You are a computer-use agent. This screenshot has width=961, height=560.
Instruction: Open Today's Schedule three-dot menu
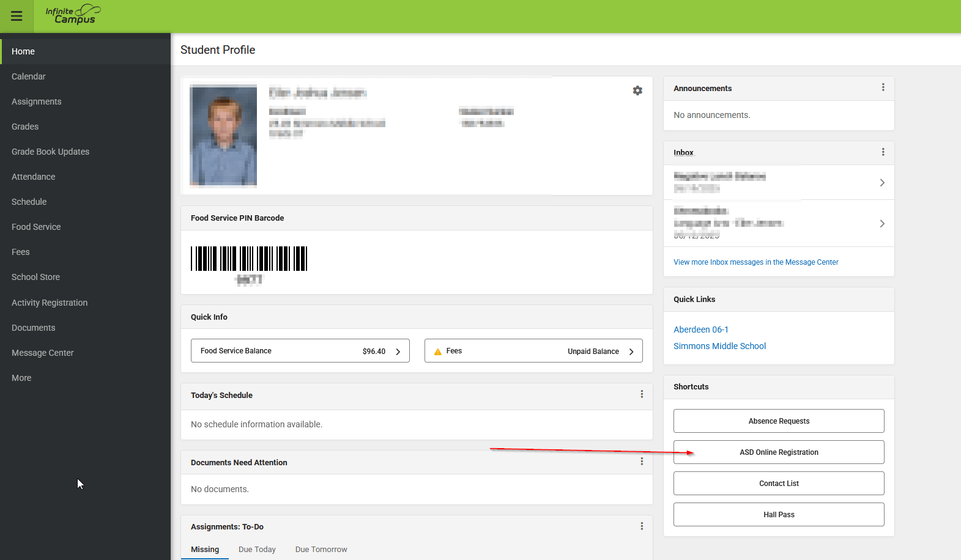(x=642, y=394)
